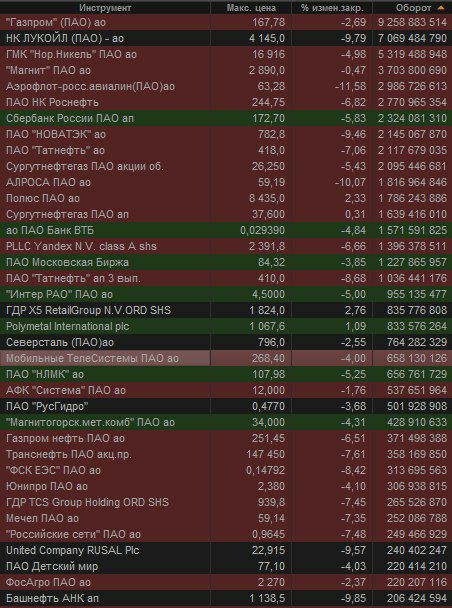Click Аэрофлот percent change -11,58
Screen dimensions: 452x608
[350, 86]
